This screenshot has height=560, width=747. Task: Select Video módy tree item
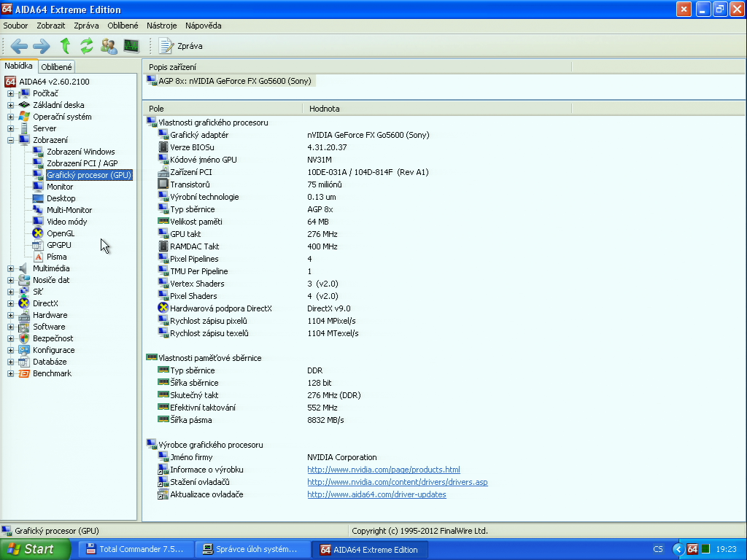[66, 222]
